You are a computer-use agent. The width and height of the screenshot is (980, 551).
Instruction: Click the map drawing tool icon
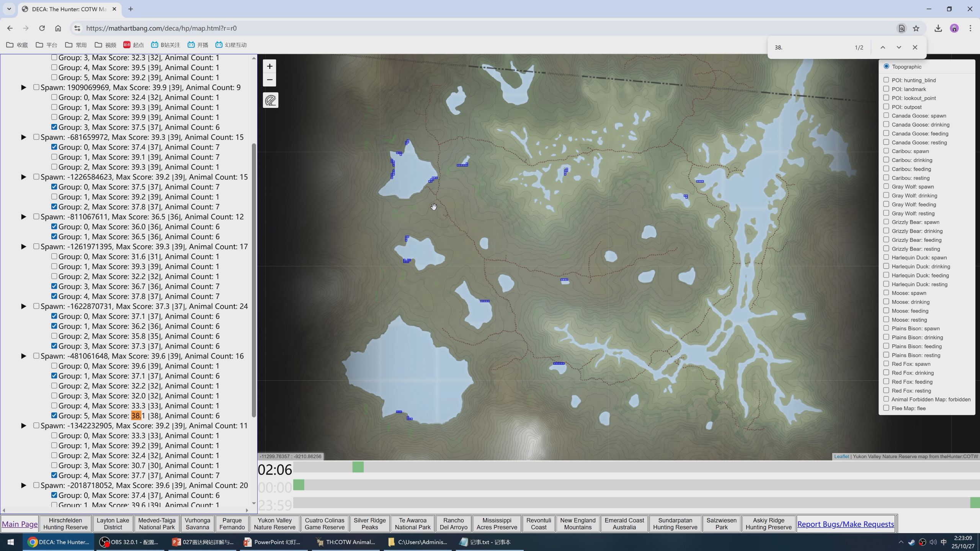click(x=270, y=100)
